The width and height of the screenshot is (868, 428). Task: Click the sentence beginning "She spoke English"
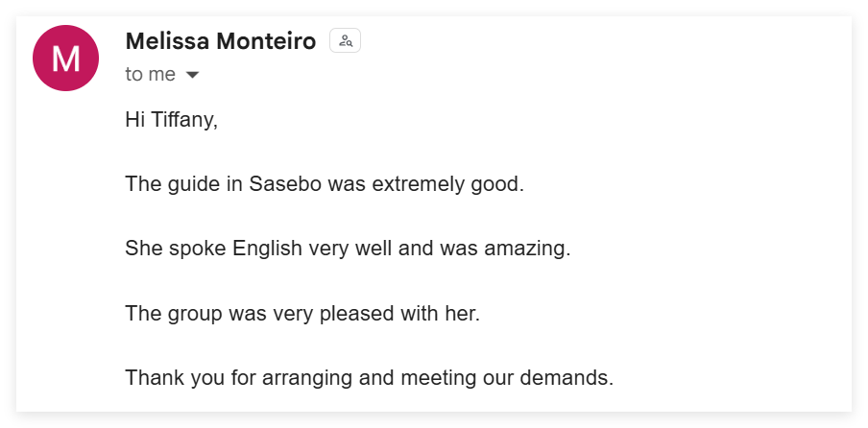(x=348, y=249)
